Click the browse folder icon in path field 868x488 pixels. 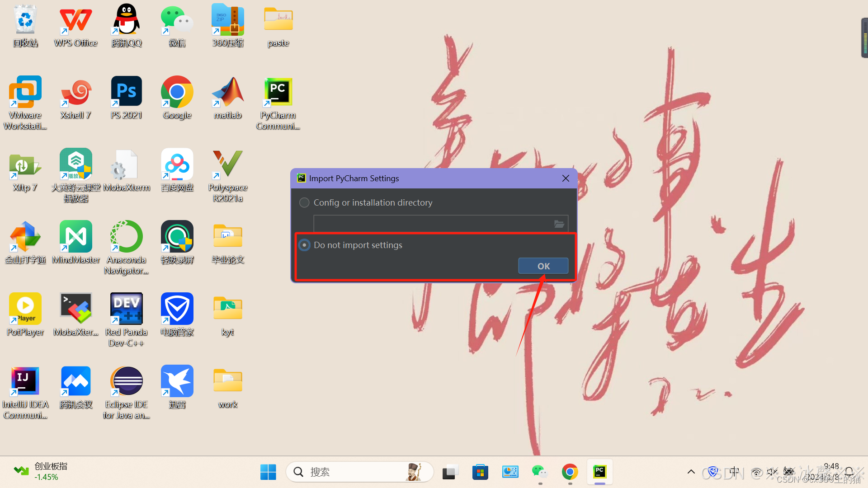coord(559,224)
